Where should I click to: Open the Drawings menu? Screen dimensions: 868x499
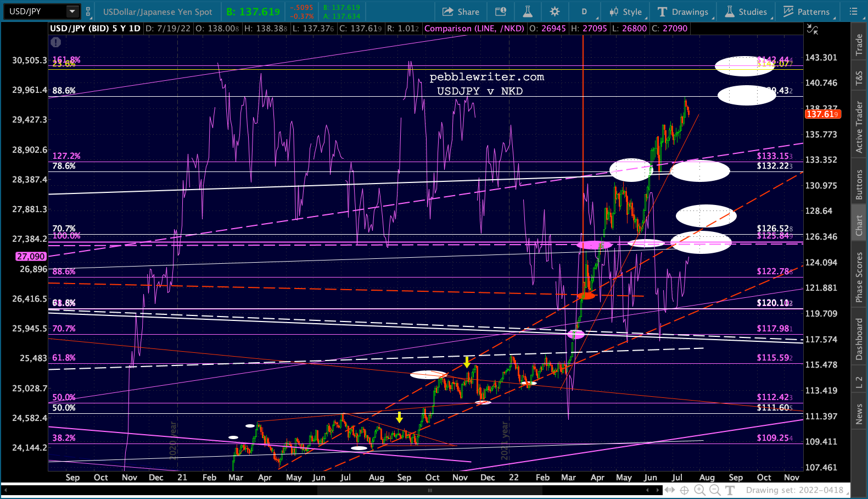click(683, 12)
